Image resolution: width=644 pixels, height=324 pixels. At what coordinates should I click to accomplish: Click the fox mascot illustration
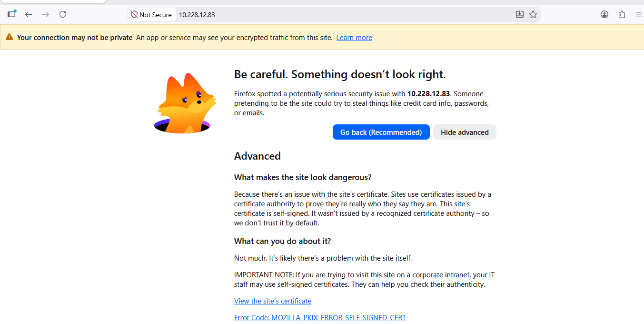[185, 103]
